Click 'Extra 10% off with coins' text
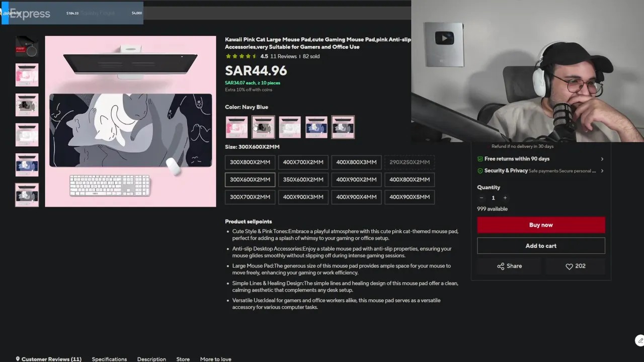Viewport: 644px width, 362px height. pyautogui.click(x=249, y=90)
